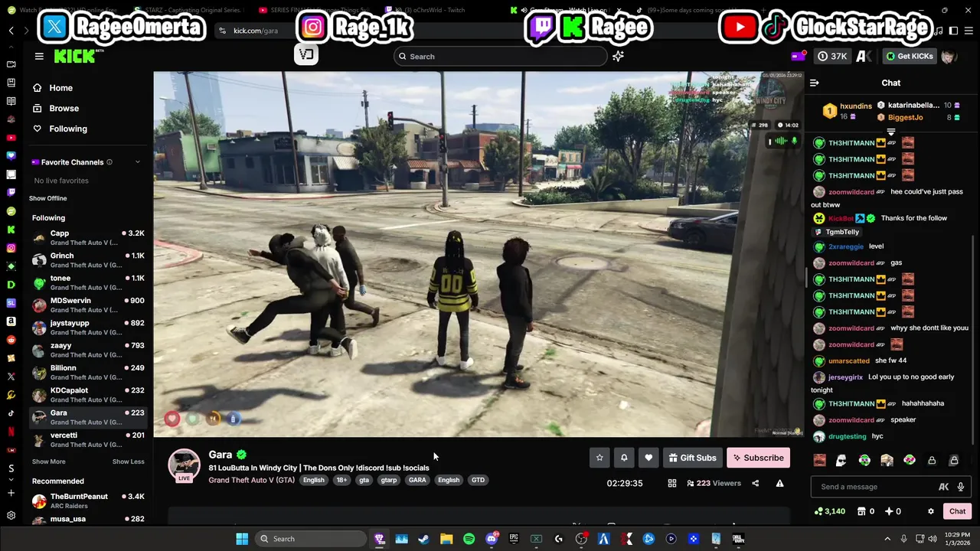Click the 18+ stream tag

pos(341,480)
